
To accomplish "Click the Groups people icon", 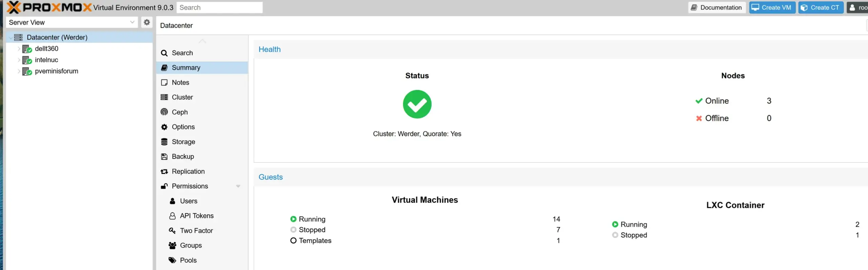I will click(172, 245).
